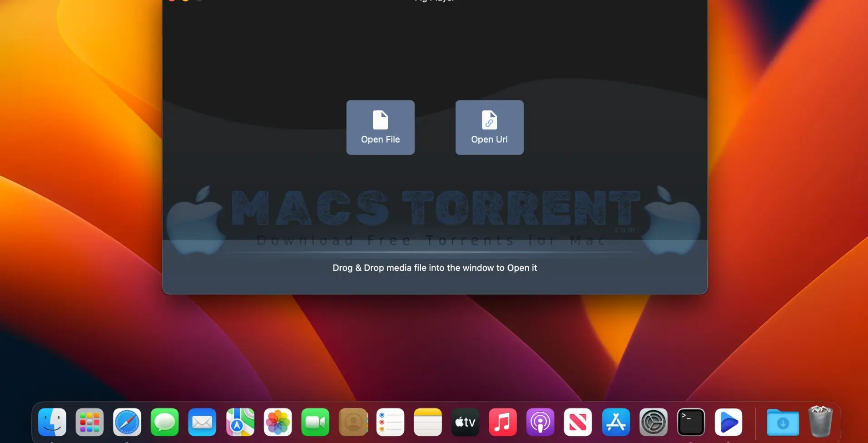Open Mail app in the dock
Image resolution: width=868 pixels, height=443 pixels.
[x=202, y=422]
